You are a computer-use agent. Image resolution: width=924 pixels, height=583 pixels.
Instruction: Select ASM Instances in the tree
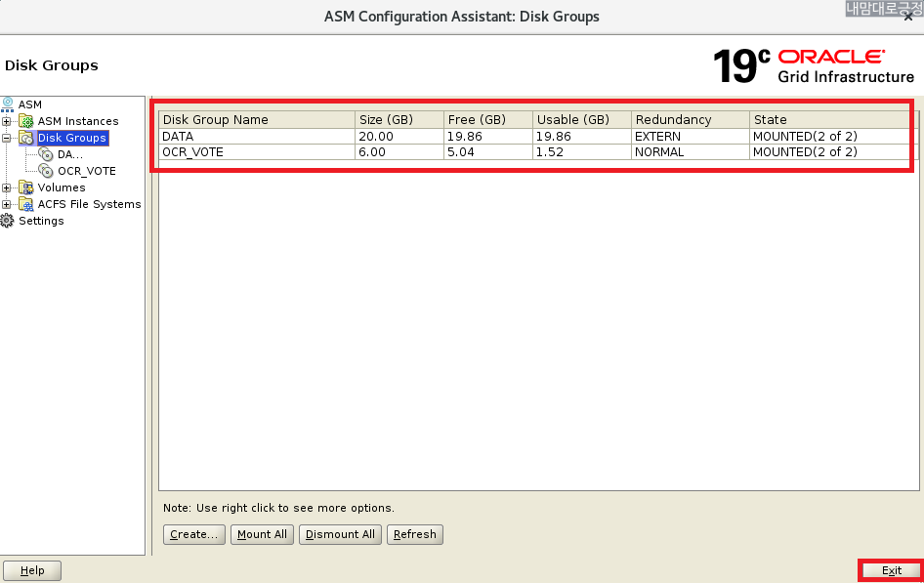(x=78, y=121)
